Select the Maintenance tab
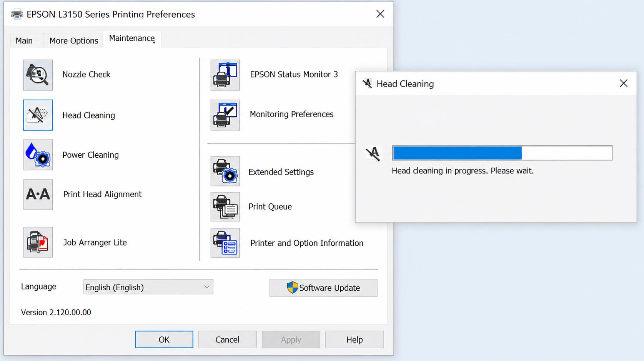The width and height of the screenshot is (644, 361). [132, 38]
